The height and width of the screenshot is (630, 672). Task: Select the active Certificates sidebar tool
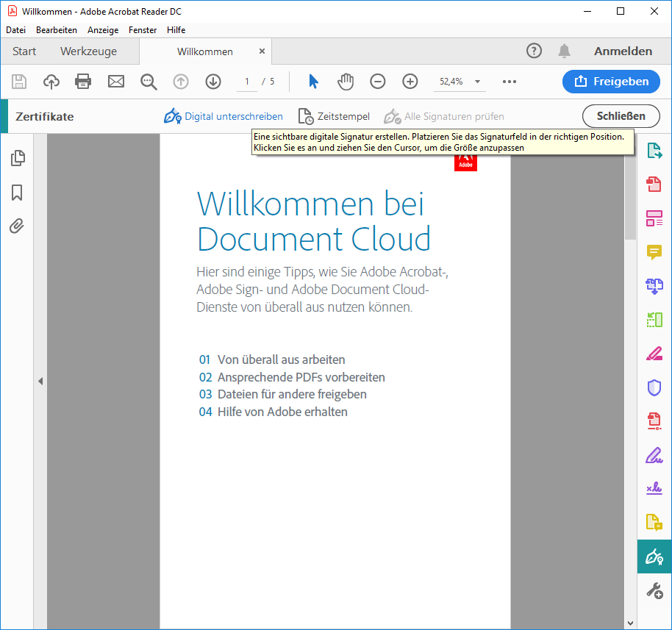point(654,556)
